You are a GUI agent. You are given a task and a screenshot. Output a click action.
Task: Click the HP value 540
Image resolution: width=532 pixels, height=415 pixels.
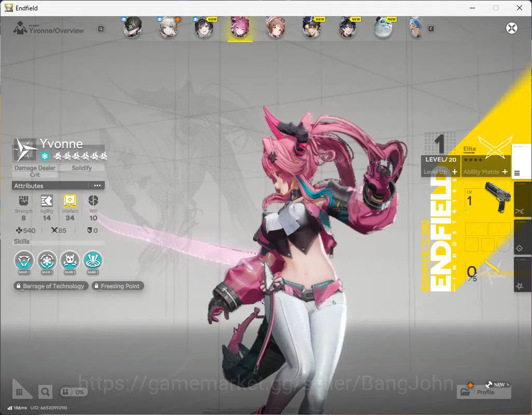click(x=26, y=230)
